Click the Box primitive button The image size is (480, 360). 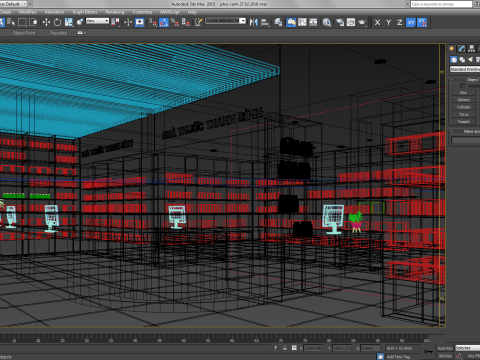[x=464, y=93]
